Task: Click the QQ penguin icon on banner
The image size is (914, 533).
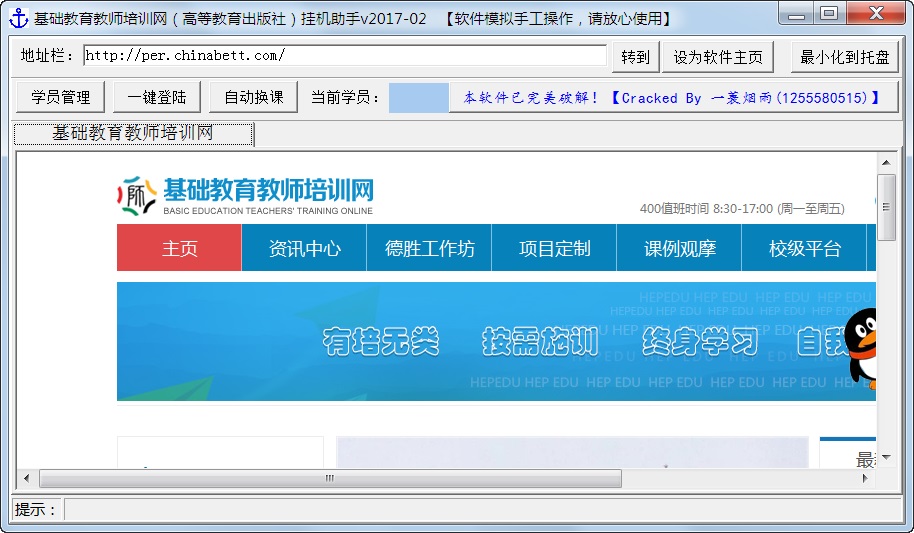Action: pos(862,348)
